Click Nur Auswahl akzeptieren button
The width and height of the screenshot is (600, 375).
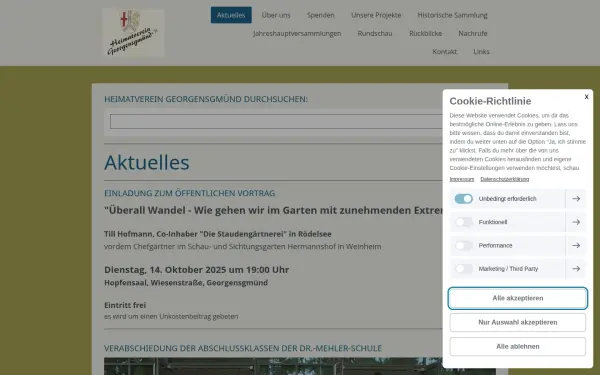(x=518, y=322)
